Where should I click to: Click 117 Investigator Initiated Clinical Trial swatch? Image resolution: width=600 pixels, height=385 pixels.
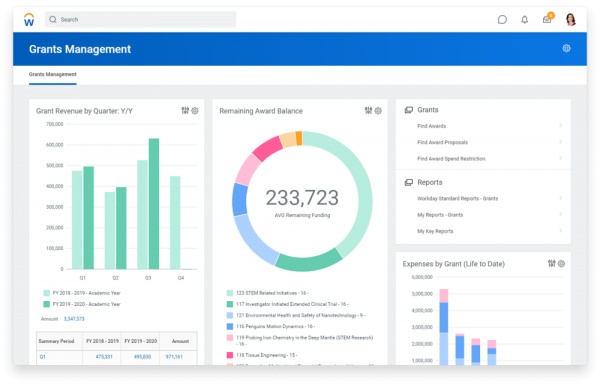click(x=230, y=304)
